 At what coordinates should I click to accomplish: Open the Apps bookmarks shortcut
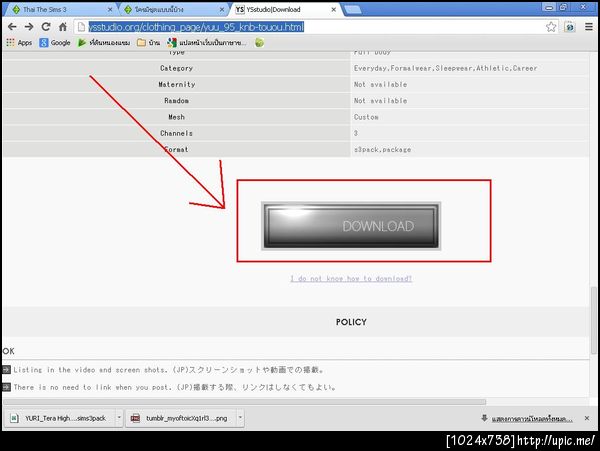pyautogui.click(x=19, y=42)
